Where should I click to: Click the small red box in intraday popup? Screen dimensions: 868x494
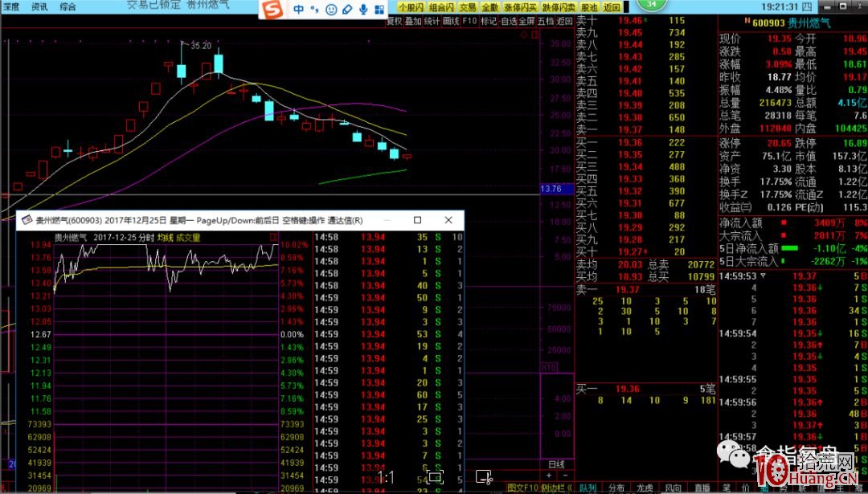(x=274, y=237)
